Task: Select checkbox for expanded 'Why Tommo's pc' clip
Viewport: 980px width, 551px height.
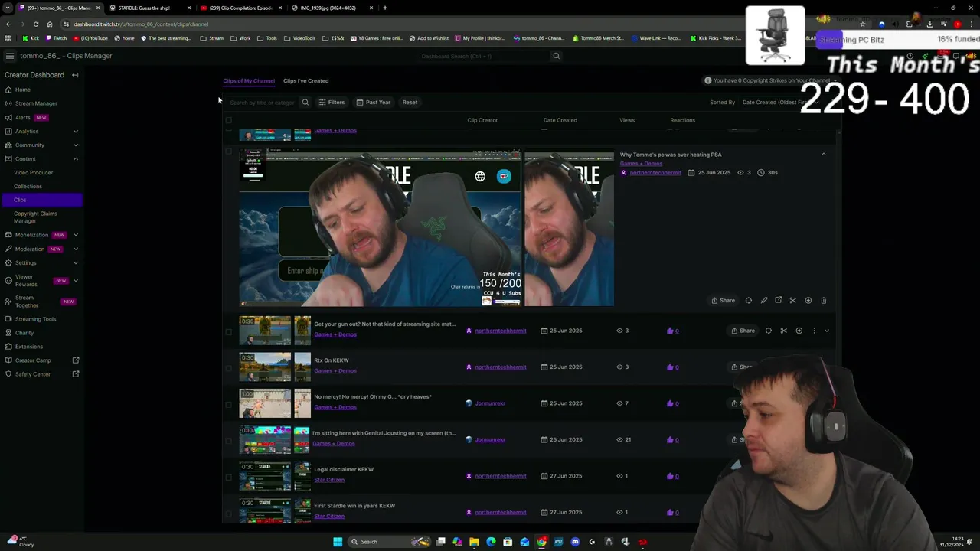Action: point(228,152)
